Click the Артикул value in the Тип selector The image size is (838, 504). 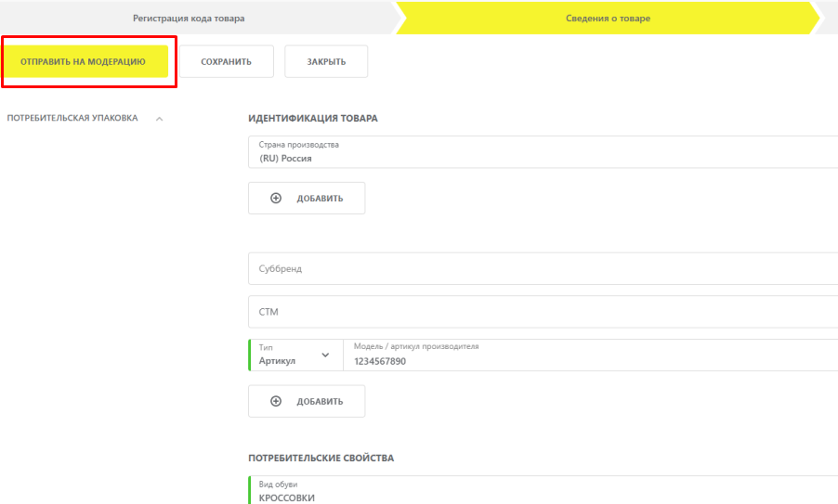[x=277, y=361]
